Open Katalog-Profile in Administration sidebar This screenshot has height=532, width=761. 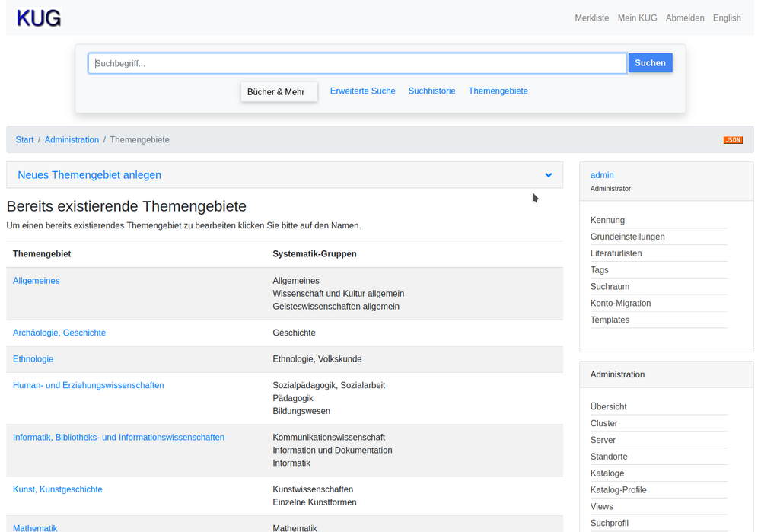618,490
